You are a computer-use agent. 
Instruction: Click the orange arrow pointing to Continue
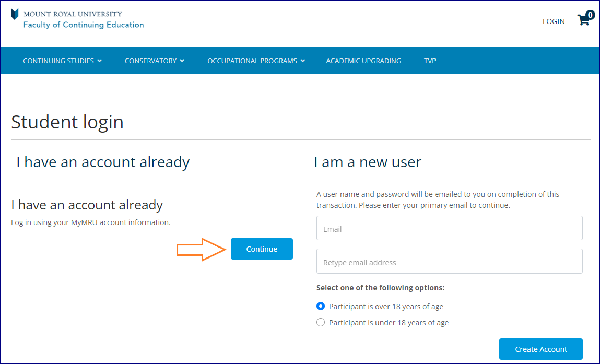pyautogui.click(x=201, y=249)
